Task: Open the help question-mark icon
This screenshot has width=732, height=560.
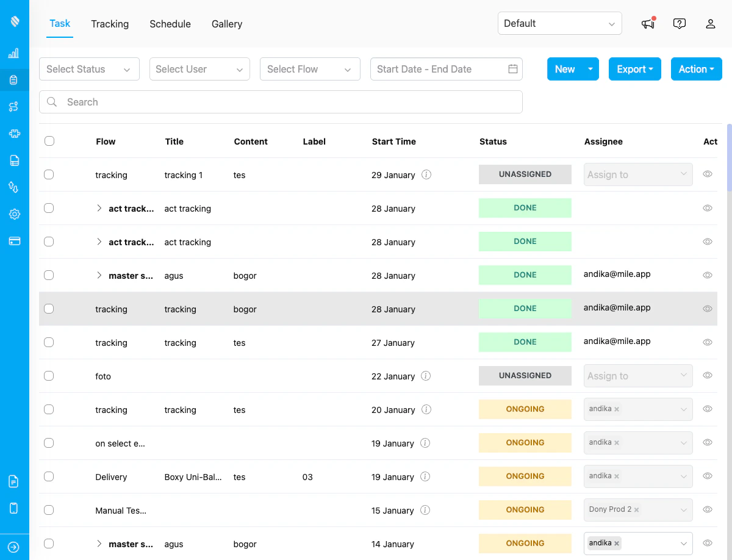Action: (680, 24)
